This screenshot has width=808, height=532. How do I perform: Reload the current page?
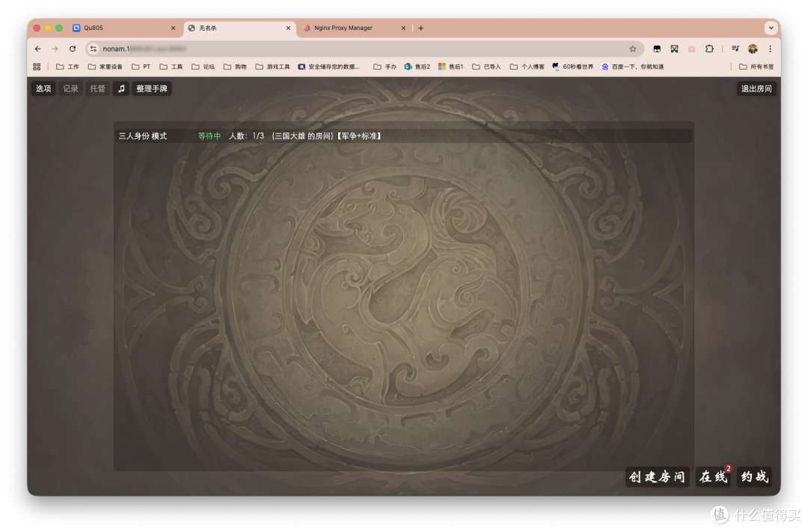click(x=73, y=49)
